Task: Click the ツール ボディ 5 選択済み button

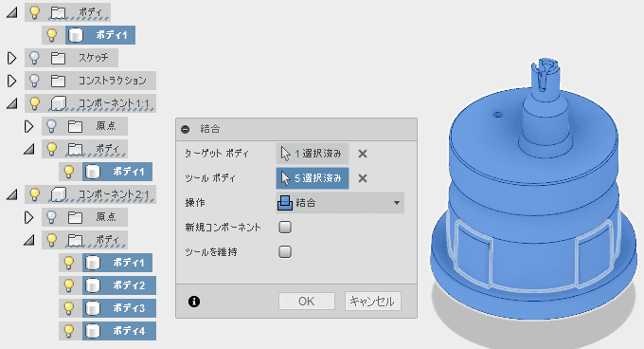Action: [x=313, y=178]
